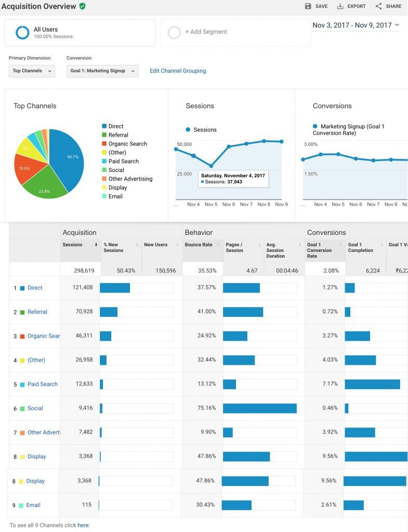
Task: Open the Organic Search channel row link
Action: [44, 336]
